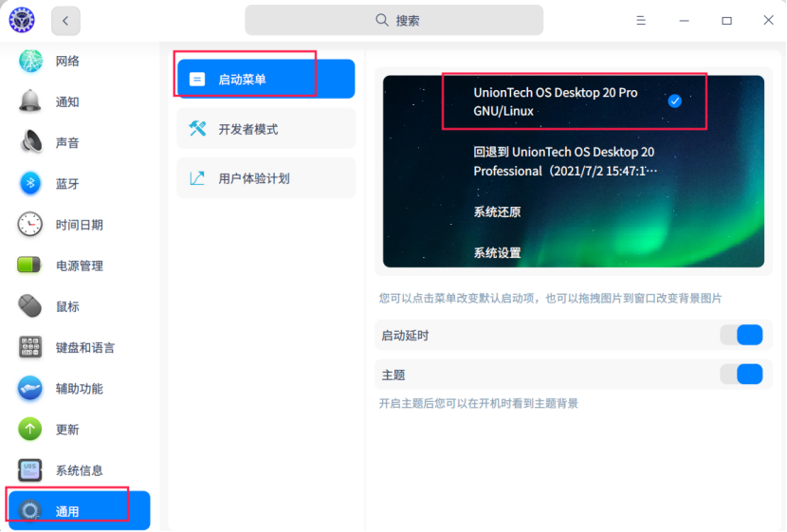This screenshot has width=787, height=532.
Task: Select 更新 text in sidebar
Action: pos(67,430)
